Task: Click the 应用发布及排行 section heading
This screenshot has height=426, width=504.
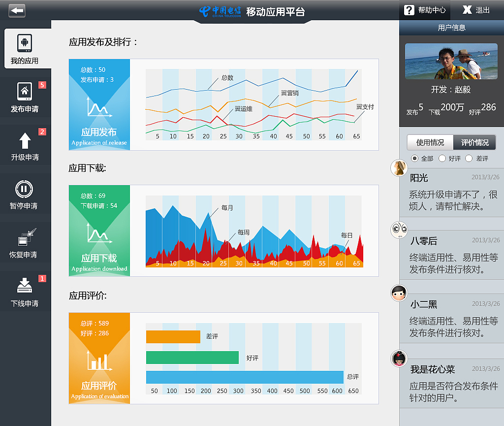Action: (x=103, y=42)
